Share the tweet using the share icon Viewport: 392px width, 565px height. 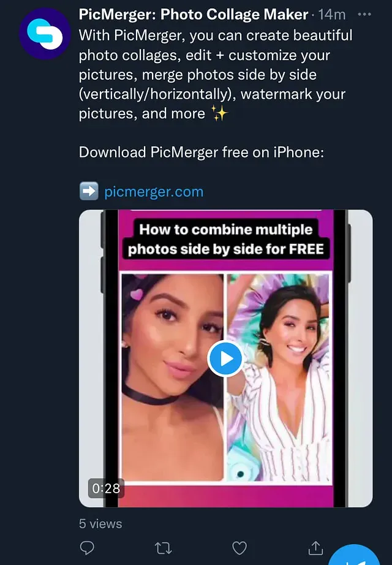tap(315, 547)
